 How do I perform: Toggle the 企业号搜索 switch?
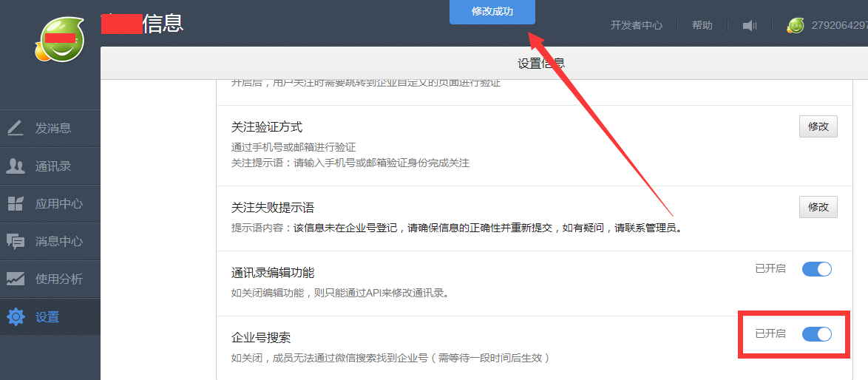click(816, 333)
